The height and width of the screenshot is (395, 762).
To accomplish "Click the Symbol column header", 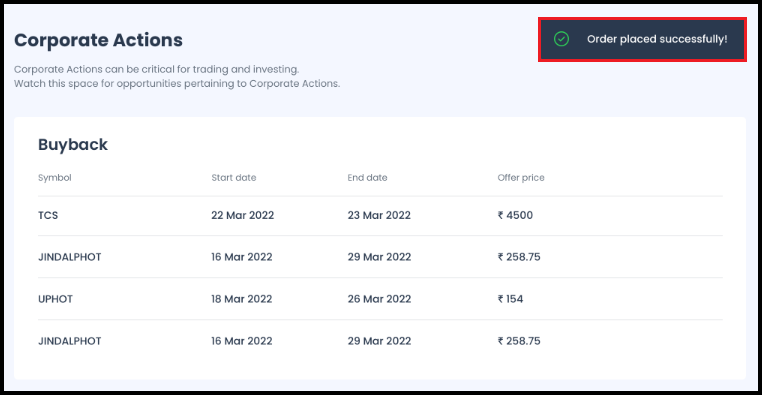I will point(54,178).
